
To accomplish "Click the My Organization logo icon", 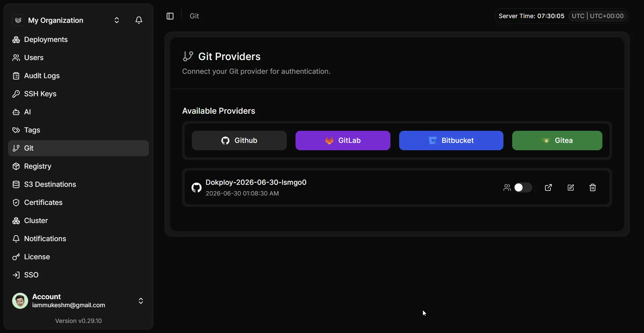I will [18, 20].
